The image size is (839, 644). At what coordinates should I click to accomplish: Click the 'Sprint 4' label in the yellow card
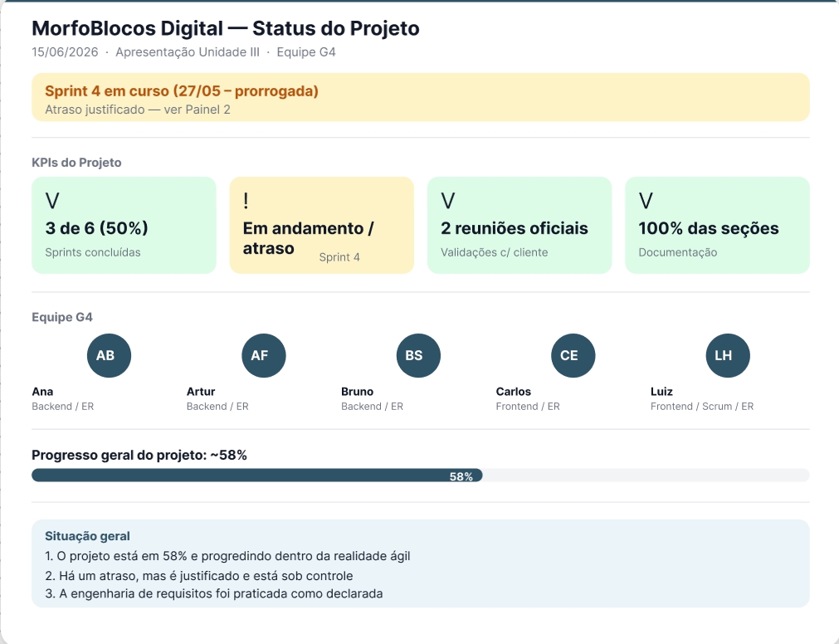pyautogui.click(x=339, y=257)
